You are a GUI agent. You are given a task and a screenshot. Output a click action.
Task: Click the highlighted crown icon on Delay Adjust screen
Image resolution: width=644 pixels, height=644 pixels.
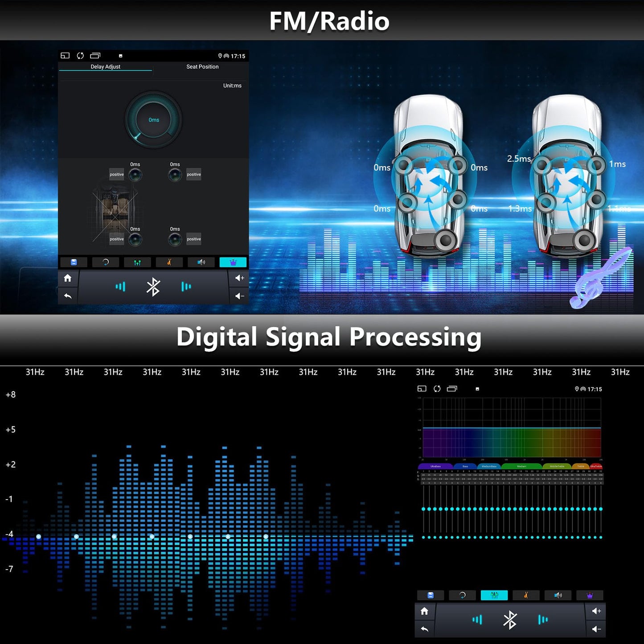click(x=233, y=263)
